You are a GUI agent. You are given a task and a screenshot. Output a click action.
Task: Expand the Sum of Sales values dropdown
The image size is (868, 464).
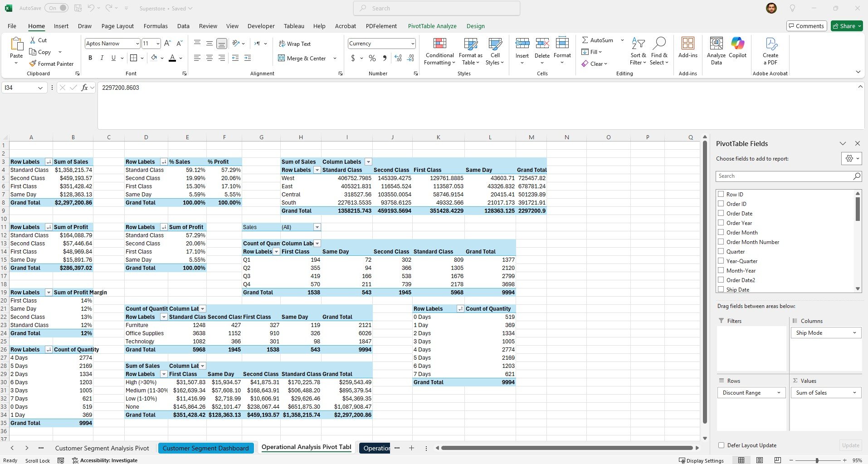[854, 393]
